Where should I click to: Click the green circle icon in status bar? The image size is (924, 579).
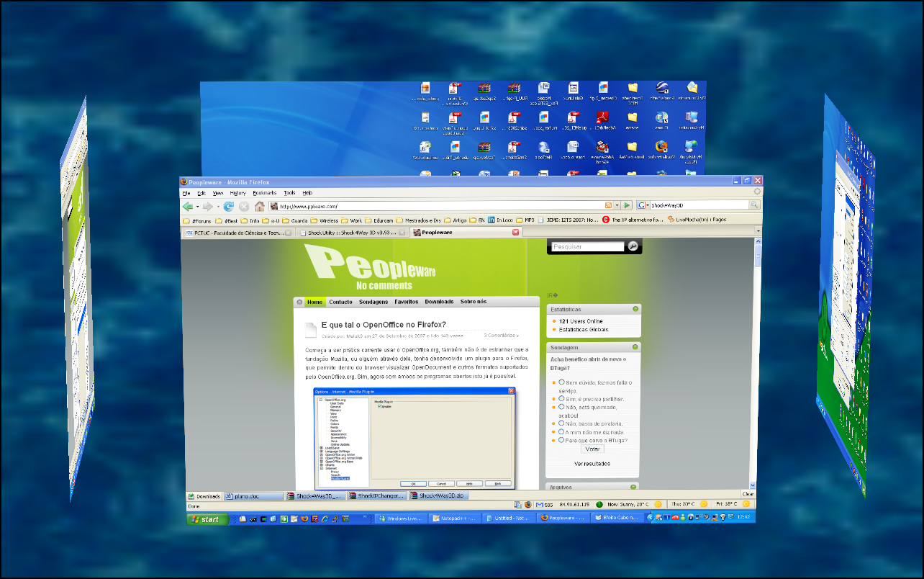[599, 504]
